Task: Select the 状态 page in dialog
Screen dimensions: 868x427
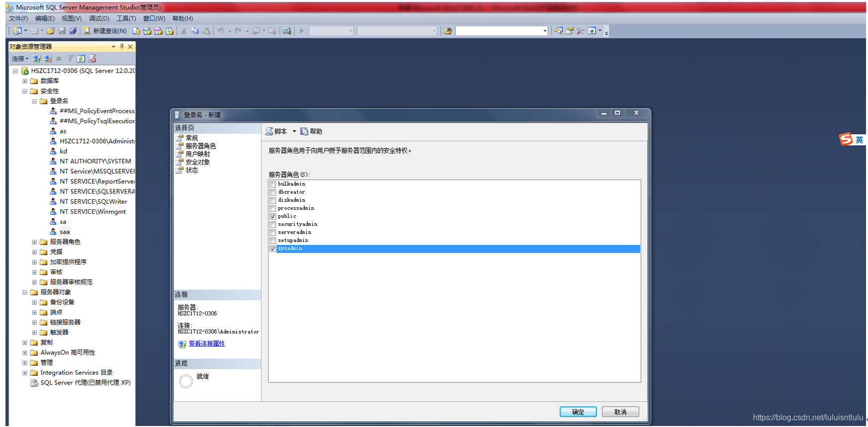Action: coord(192,170)
